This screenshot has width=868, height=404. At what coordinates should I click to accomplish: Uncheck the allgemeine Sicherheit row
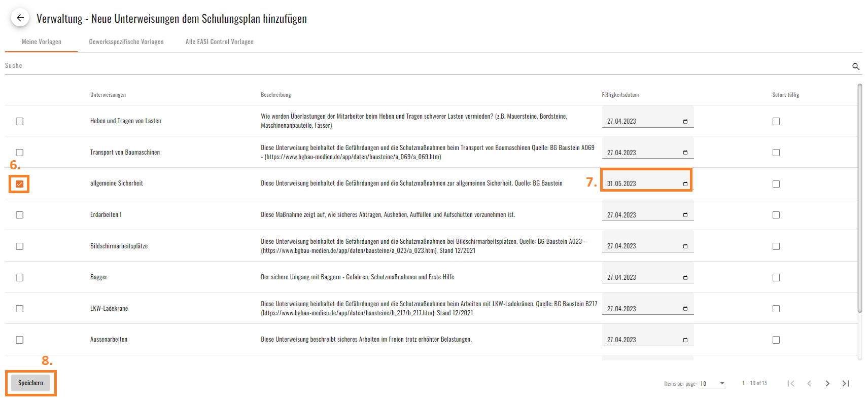coord(20,184)
